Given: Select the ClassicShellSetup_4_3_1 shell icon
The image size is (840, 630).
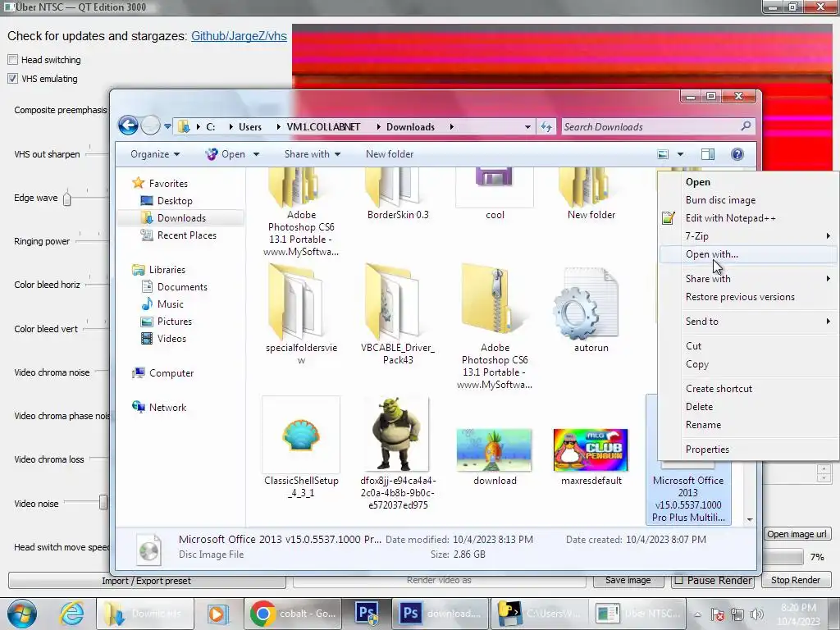Looking at the screenshot, I should tap(301, 435).
